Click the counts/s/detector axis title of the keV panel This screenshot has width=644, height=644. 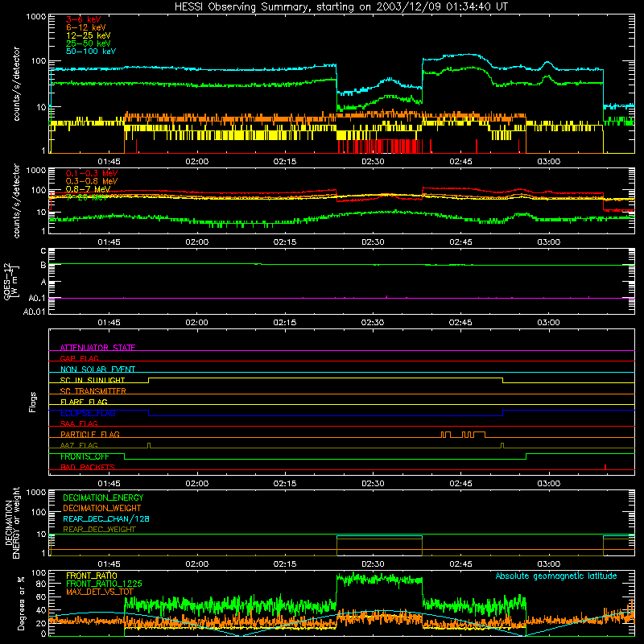[x=16, y=85]
